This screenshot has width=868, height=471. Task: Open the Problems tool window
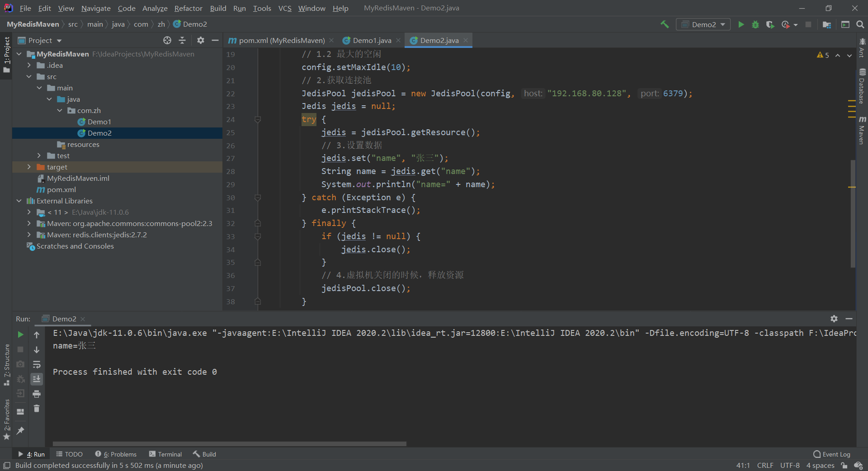116,454
